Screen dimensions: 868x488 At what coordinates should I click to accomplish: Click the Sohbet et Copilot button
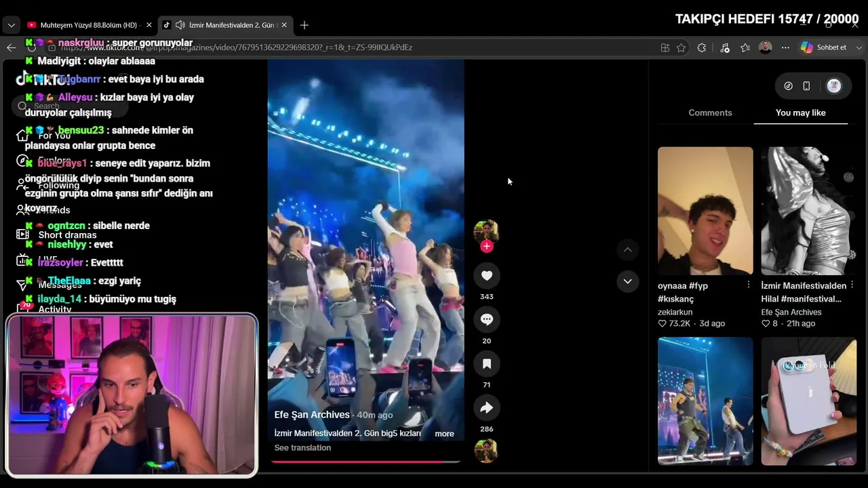point(823,47)
